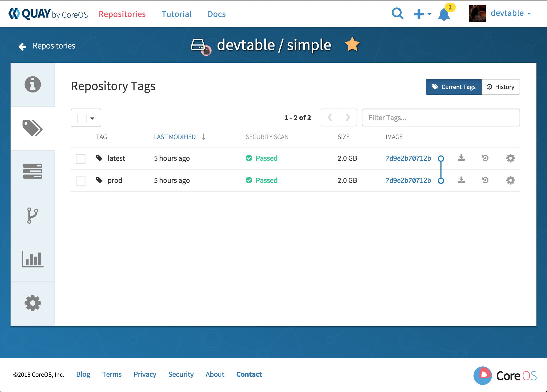This screenshot has width=547, height=392.
Task: Click the image track circle for latest
Action: (441, 158)
